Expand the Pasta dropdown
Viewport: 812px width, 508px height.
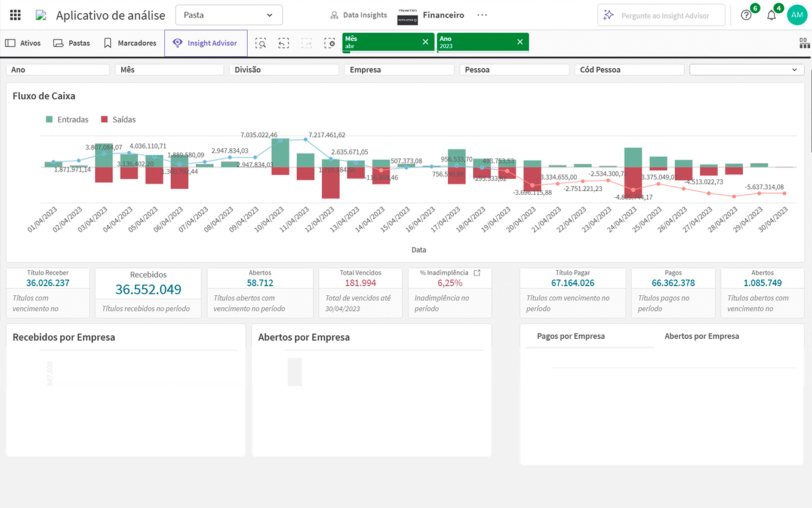tap(229, 15)
